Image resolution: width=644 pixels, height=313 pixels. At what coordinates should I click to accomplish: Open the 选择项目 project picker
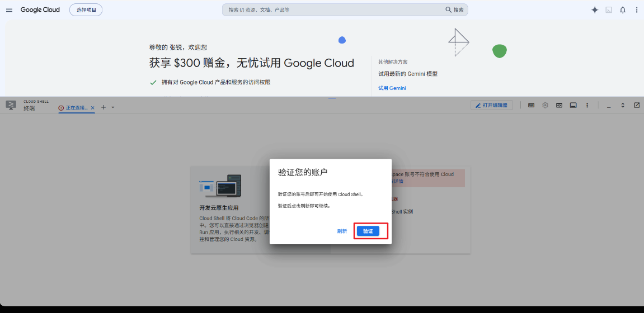point(86,10)
